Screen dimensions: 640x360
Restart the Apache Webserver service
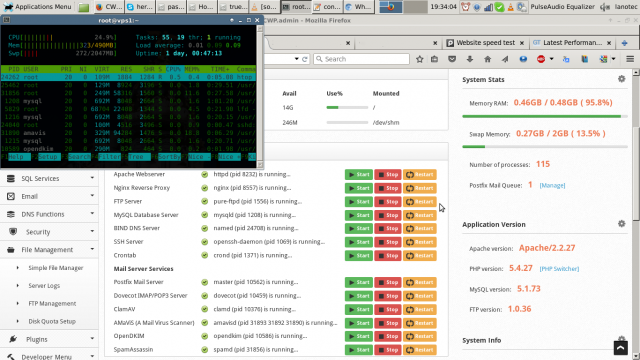(x=420, y=174)
